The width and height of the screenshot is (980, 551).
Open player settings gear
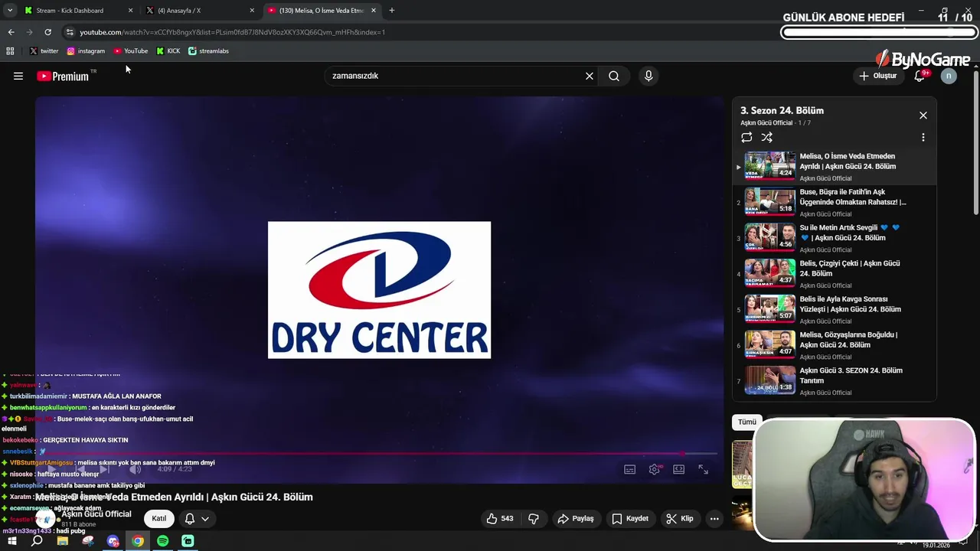point(655,470)
